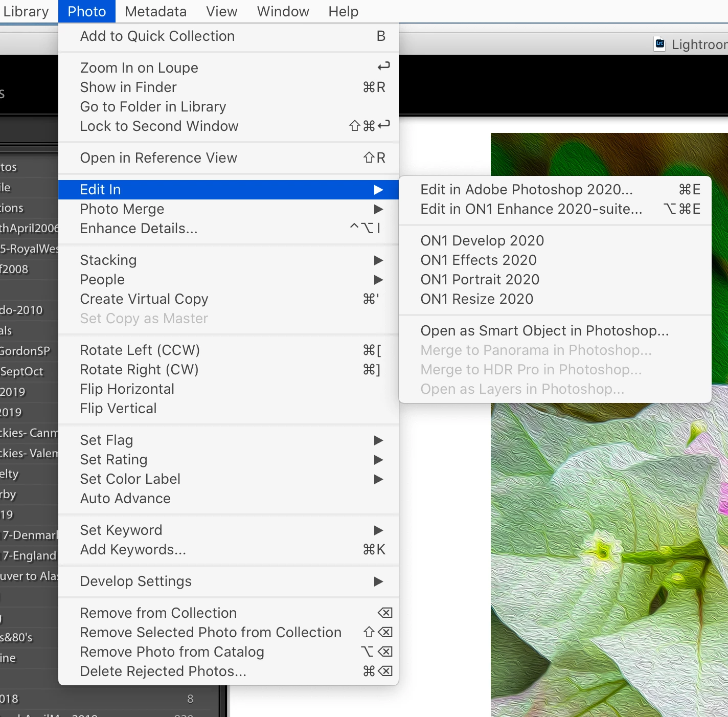Choose Delete Rejected Photos...
Screen dimensions: 728x717
coord(229,671)
